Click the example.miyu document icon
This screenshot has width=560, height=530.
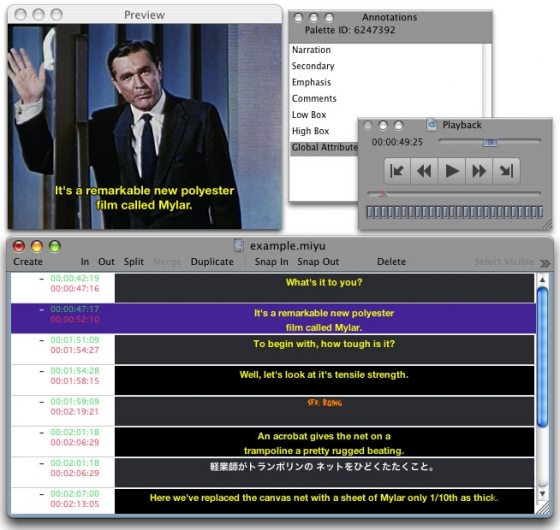tap(239, 246)
